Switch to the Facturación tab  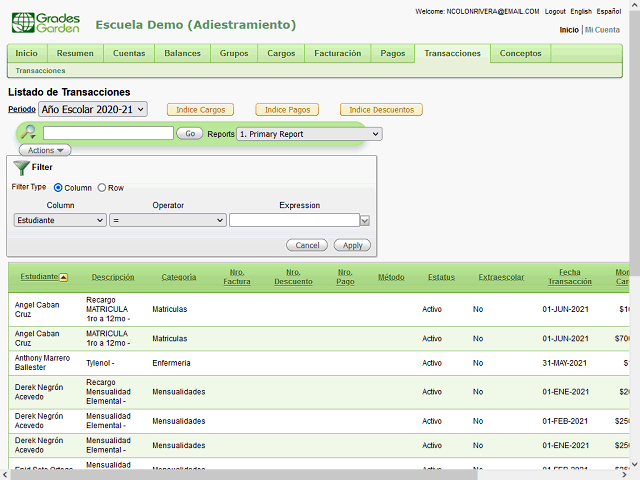(x=337, y=53)
